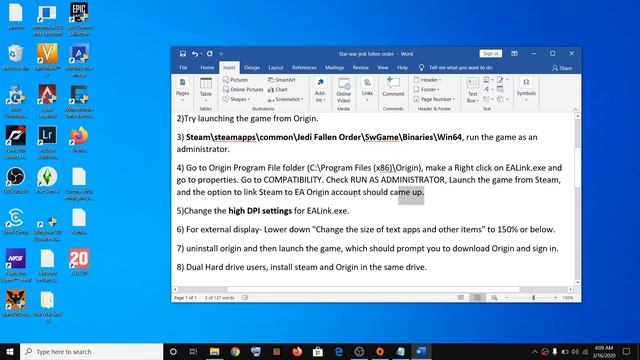
Task: Click the zoom slider handle in Word
Action: click(x=533, y=298)
